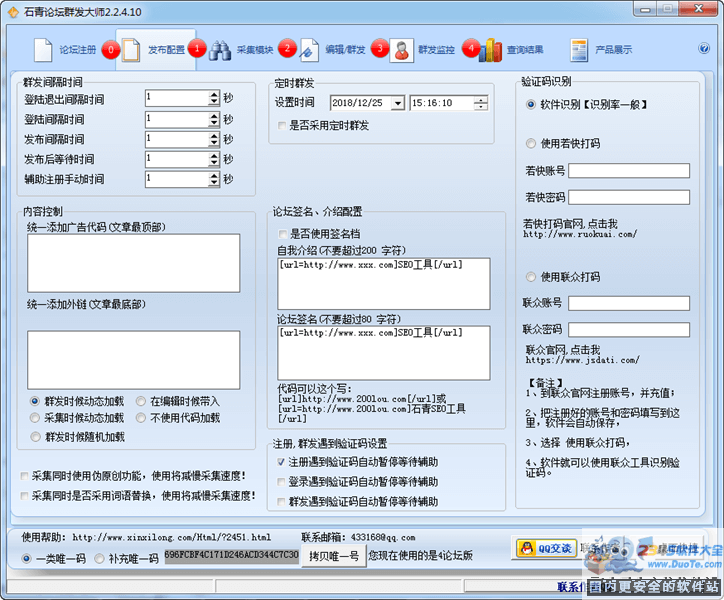Screen dimensions: 724x600
Task: Click the 拷贝唯一号 button
Action: tap(333, 555)
